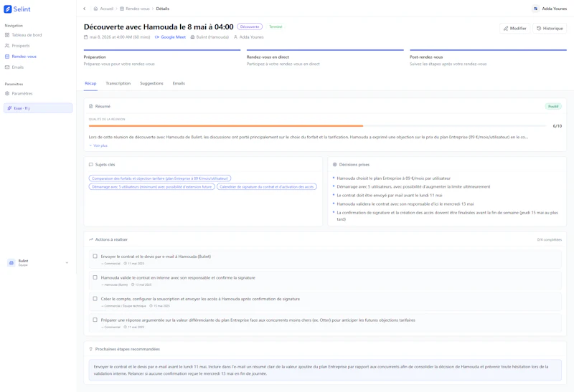Click the pencil icon on Modifier
This screenshot has width=574, height=392.
[x=506, y=28]
